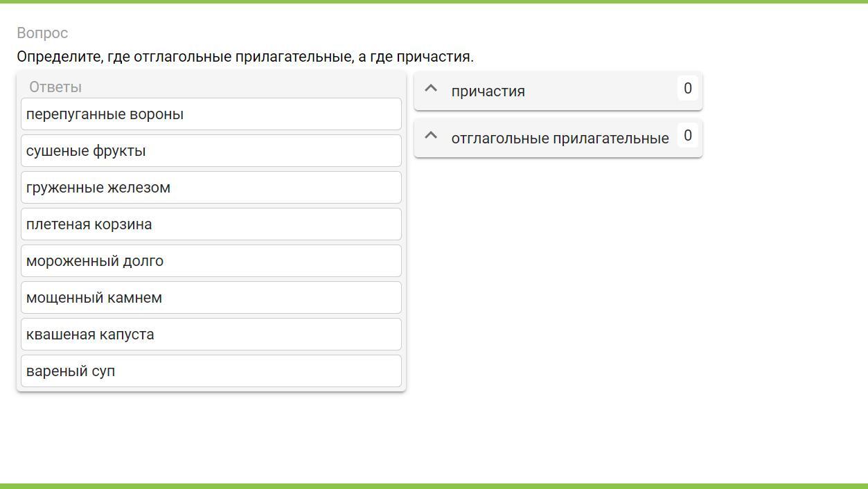Image resolution: width=868 pixels, height=489 pixels.
Task: Click the отглагольные прилагательные category label
Action: click(x=560, y=139)
